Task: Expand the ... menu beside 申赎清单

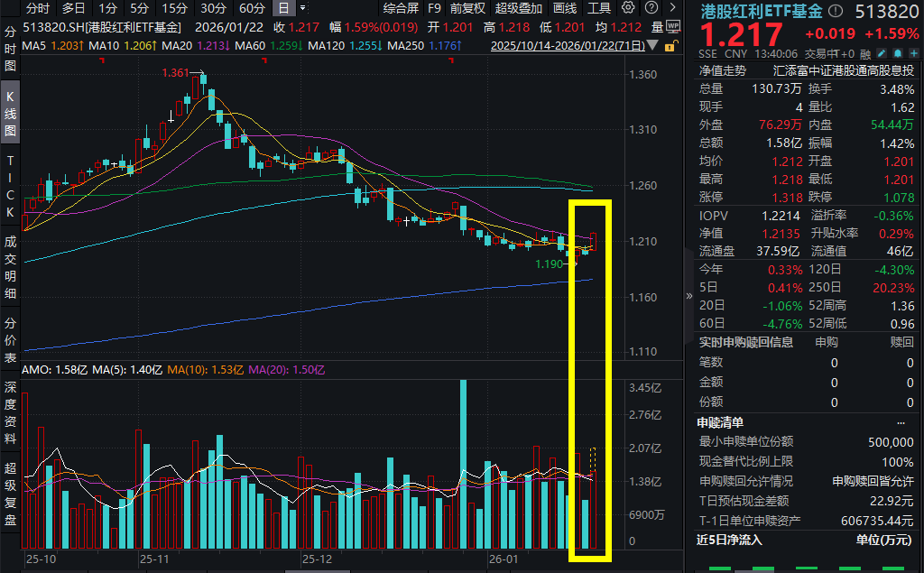Action: click(901, 422)
